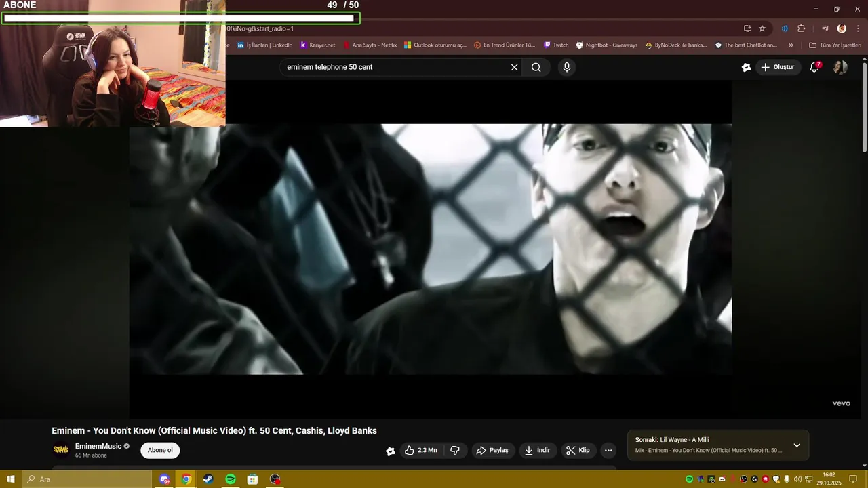Dislike the video with thumbs down

(x=455, y=450)
